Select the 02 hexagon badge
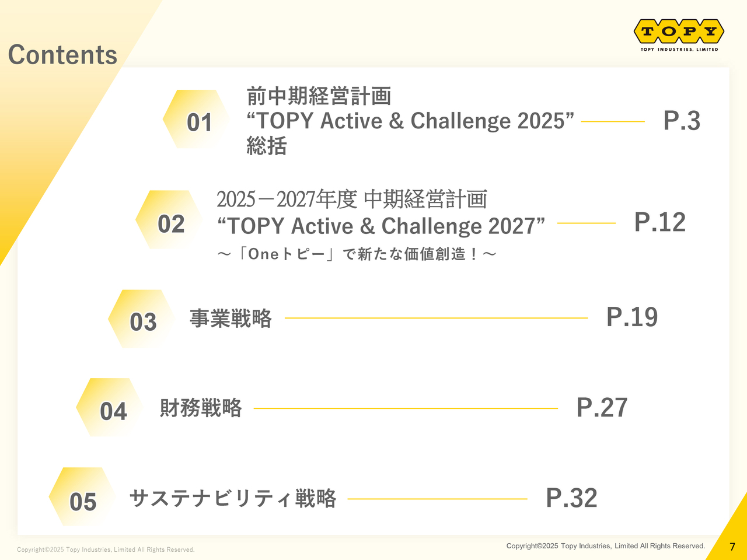 point(169,220)
